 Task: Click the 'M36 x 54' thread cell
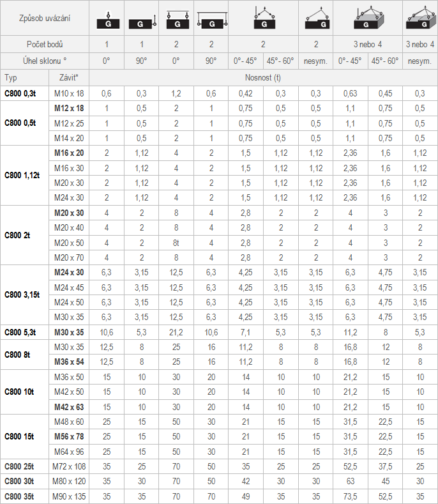pos(68,362)
